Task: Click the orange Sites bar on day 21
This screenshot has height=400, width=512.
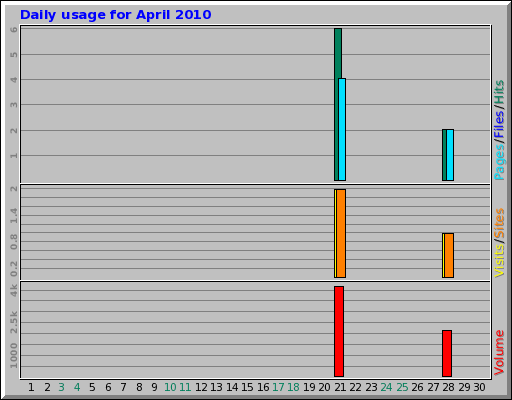Action: click(341, 233)
